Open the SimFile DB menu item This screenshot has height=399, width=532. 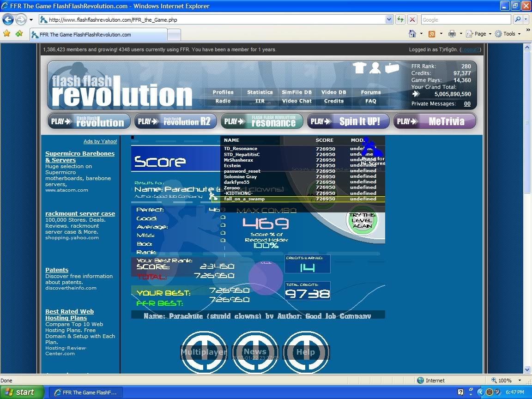coord(296,92)
